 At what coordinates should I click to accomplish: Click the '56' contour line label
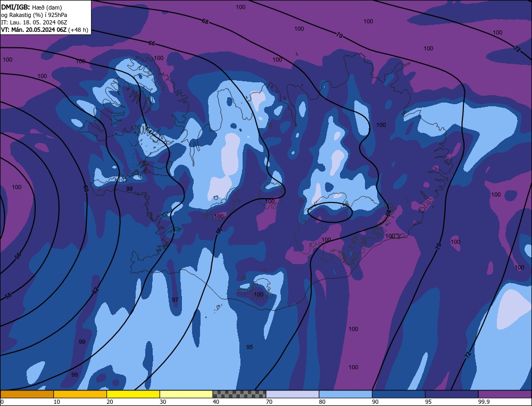(18, 256)
